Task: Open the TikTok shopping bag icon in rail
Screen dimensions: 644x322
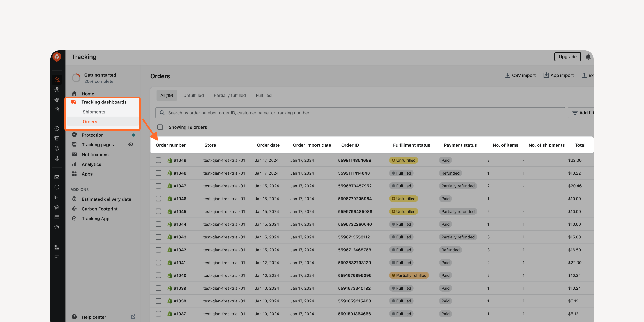Action: click(x=57, y=110)
